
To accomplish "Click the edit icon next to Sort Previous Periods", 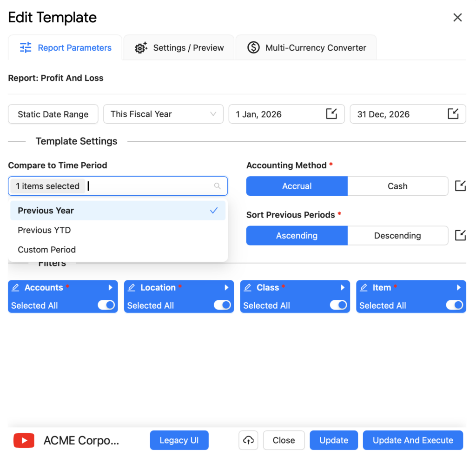I will (x=460, y=235).
